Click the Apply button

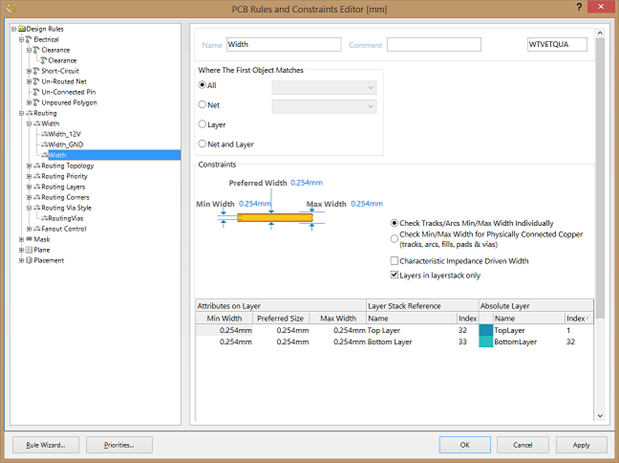[581, 444]
